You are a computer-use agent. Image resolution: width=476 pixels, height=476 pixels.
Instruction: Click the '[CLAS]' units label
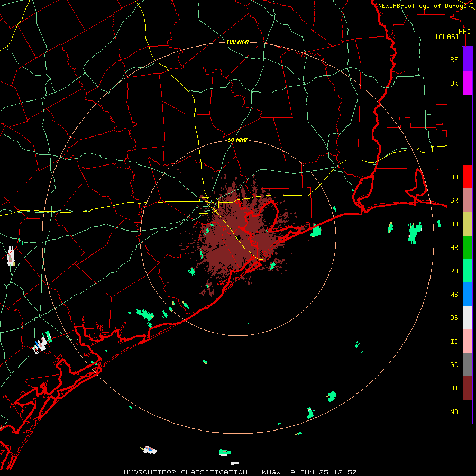click(x=447, y=37)
